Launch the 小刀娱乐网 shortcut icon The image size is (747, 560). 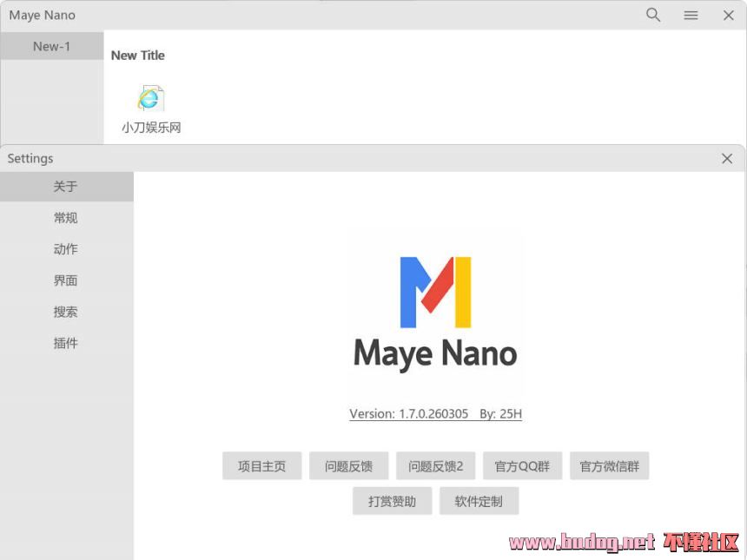[x=150, y=98]
